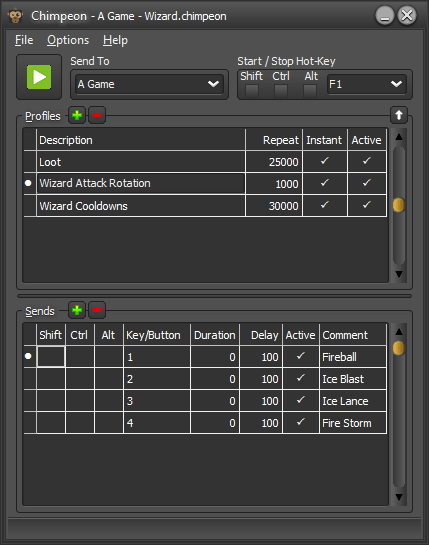Click Delay value 100 for Fire Storm

pyautogui.click(x=261, y=423)
